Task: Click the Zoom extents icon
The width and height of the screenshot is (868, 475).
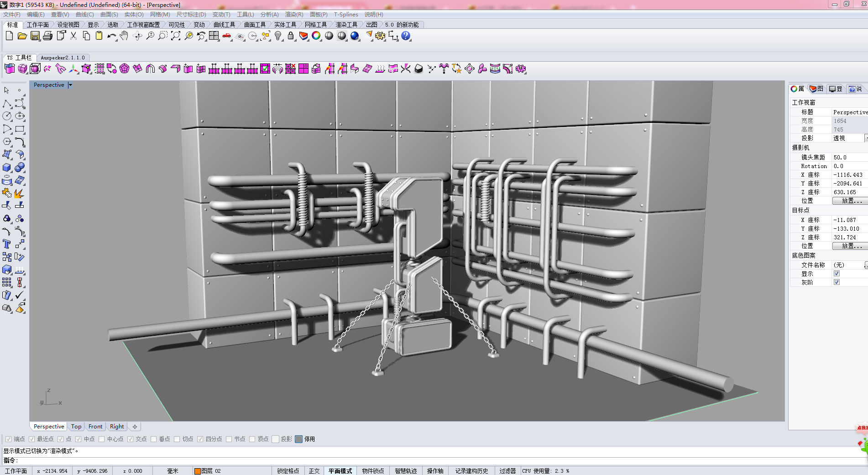Action: [x=176, y=36]
